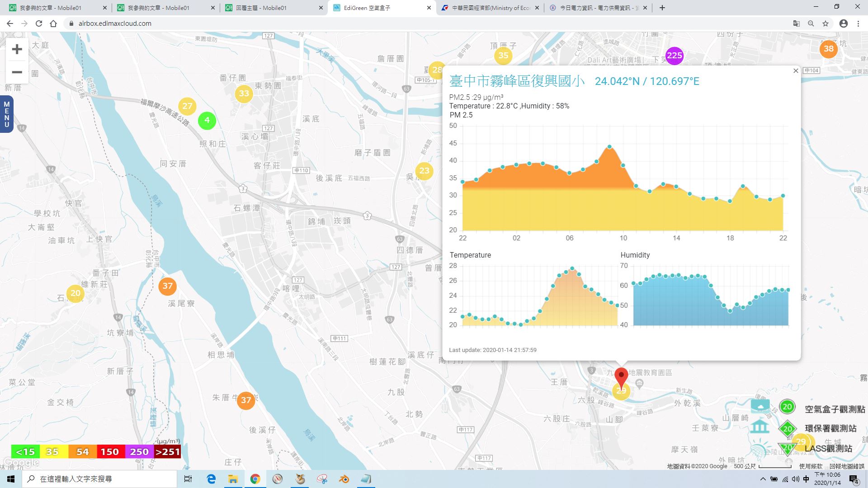Image resolution: width=868 pixels, height=488 pixels.
Task: Go back to previous page
Action: 10,23
